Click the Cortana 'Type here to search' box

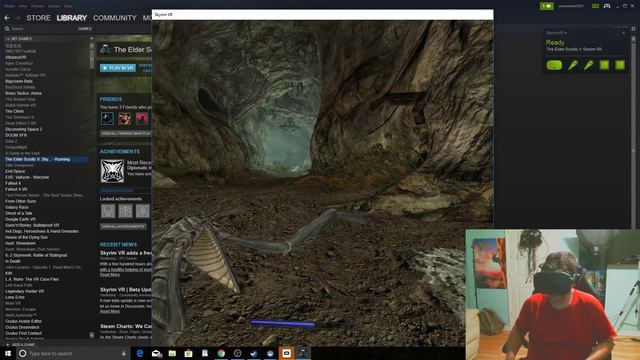point(73,353)
